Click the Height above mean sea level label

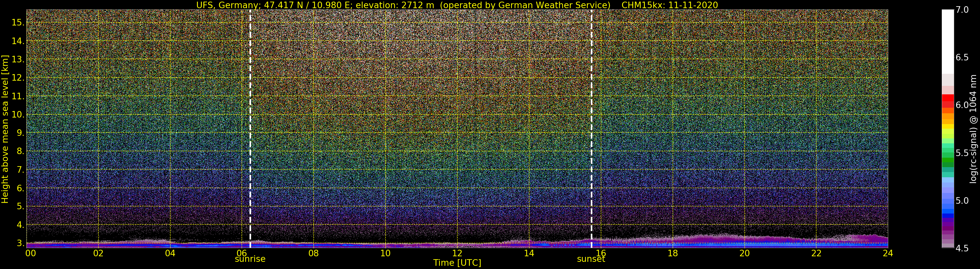(5, 129)
